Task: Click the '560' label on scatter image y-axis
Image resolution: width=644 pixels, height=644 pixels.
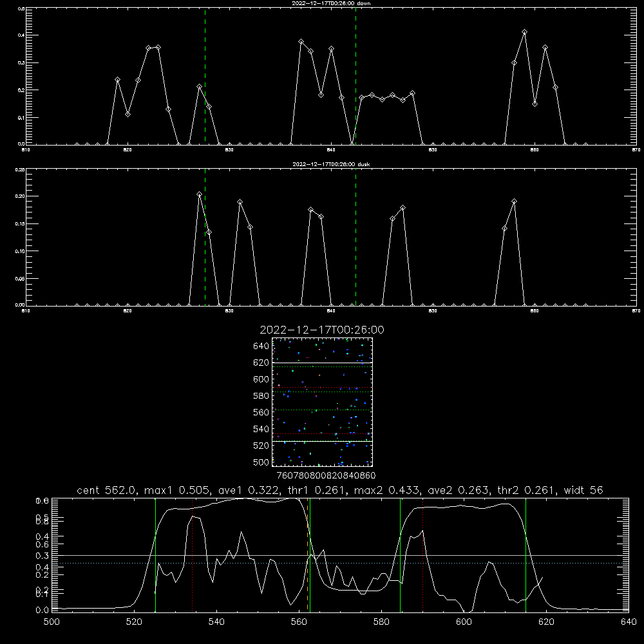Action: (x=261, y=412)
